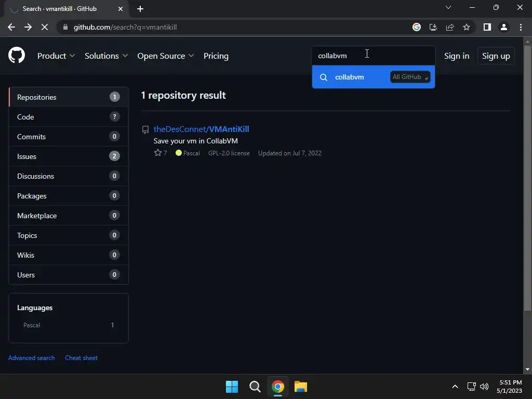Image resolution: width=532 pixels, height=399 pixels.
Task: Click the address bar URL
Action: [x=125, y=27]
